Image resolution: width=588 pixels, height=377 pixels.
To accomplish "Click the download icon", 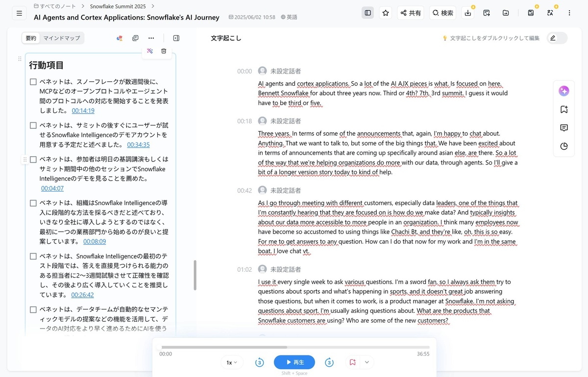I will click(468, 13).
